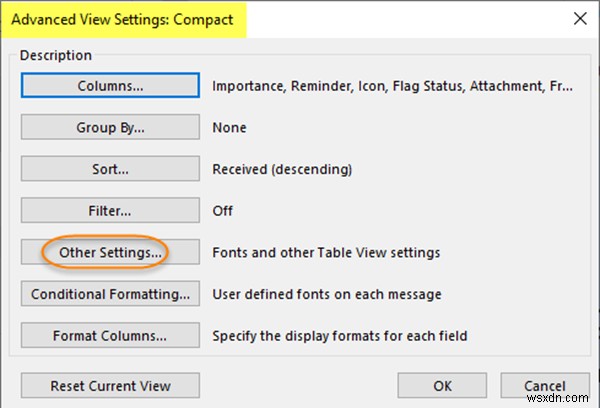Screen dimensions: 600x408
Task: Confirm with the OK button
Action: (441, 385)
